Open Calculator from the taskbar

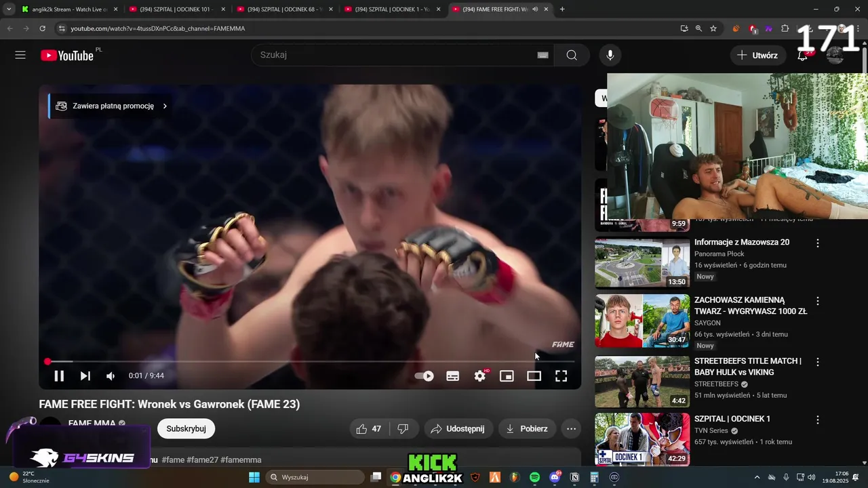[595, 477]
